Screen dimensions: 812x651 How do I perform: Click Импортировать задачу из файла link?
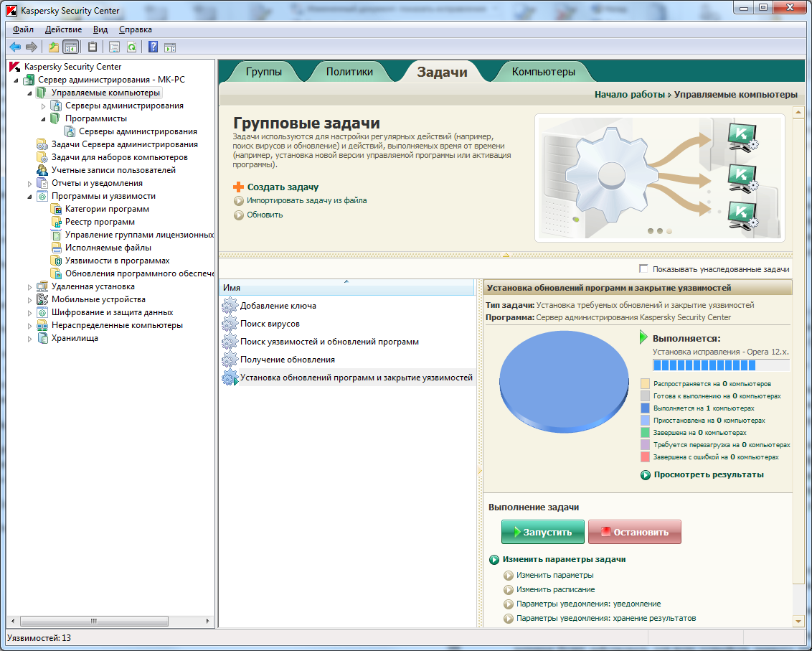point(306,200)
